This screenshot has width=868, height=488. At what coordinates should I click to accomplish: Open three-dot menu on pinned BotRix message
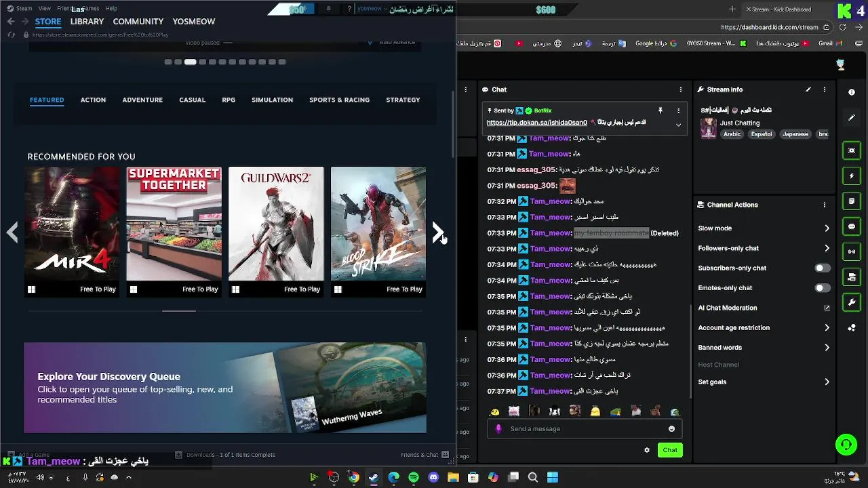(678, 110)
